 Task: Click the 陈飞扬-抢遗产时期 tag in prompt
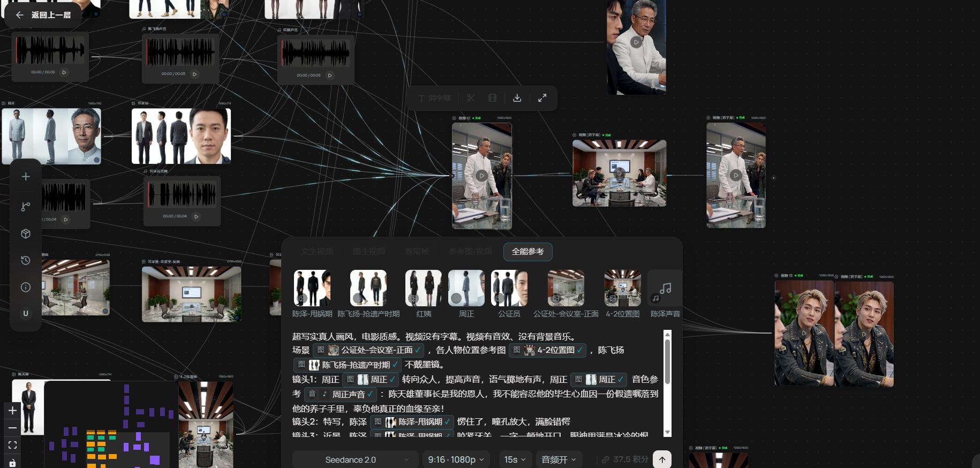click(x=348, y=365)
